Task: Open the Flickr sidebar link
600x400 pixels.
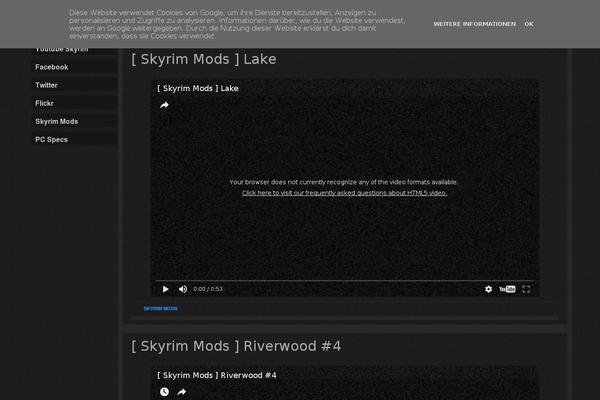Action: 74,103
